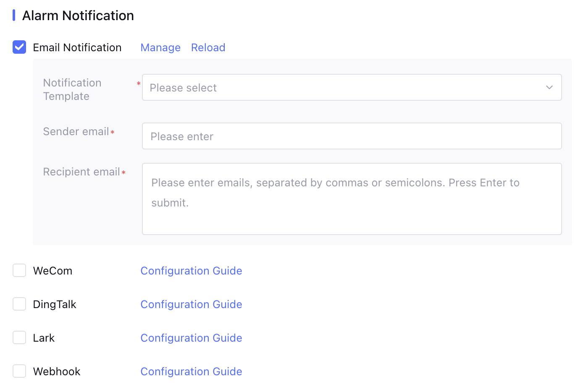Click the Manage link

point(160,47)
